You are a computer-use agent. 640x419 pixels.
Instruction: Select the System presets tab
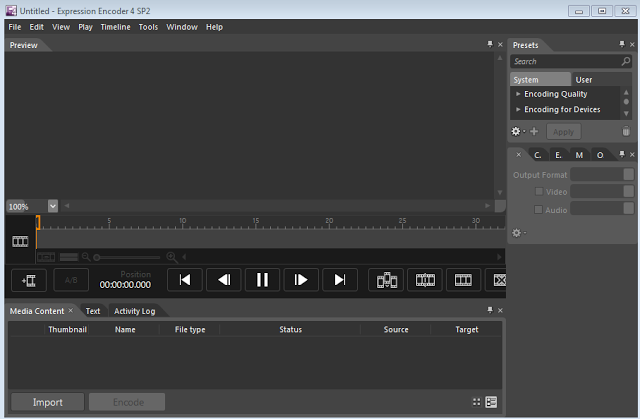pos(540,80)
